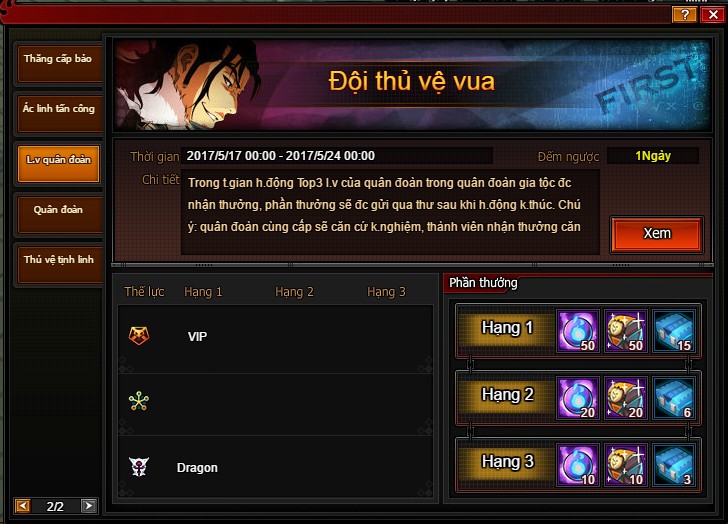Select the Hạng 2 shield reward icon
The image size is (728, 524).
click(626, 398)
